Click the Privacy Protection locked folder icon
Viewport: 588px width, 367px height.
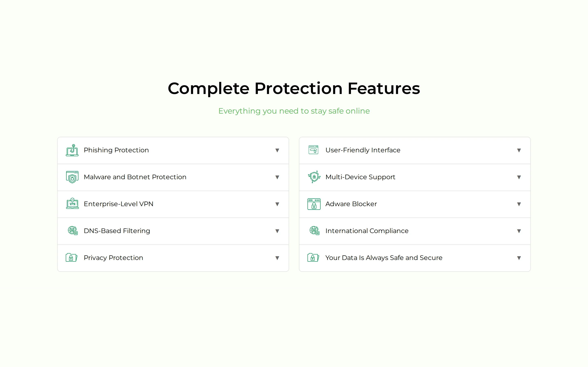point(71,258)
